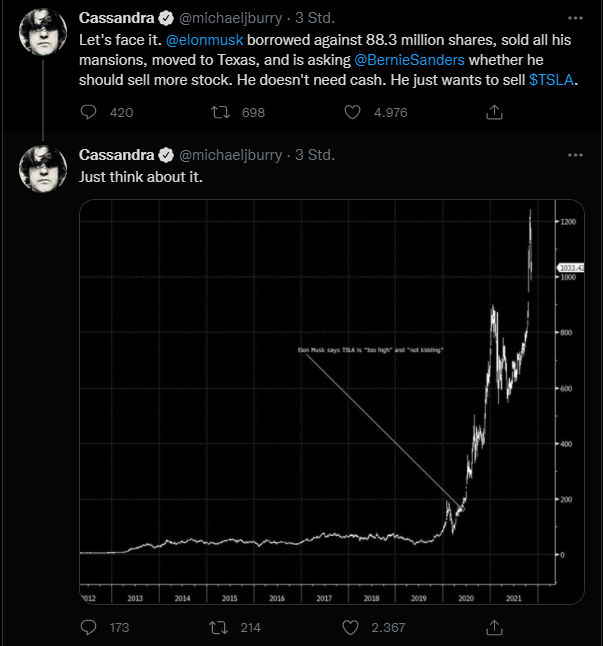
Task: Open more options on the first tweet
Action: (x=574, y=19)
